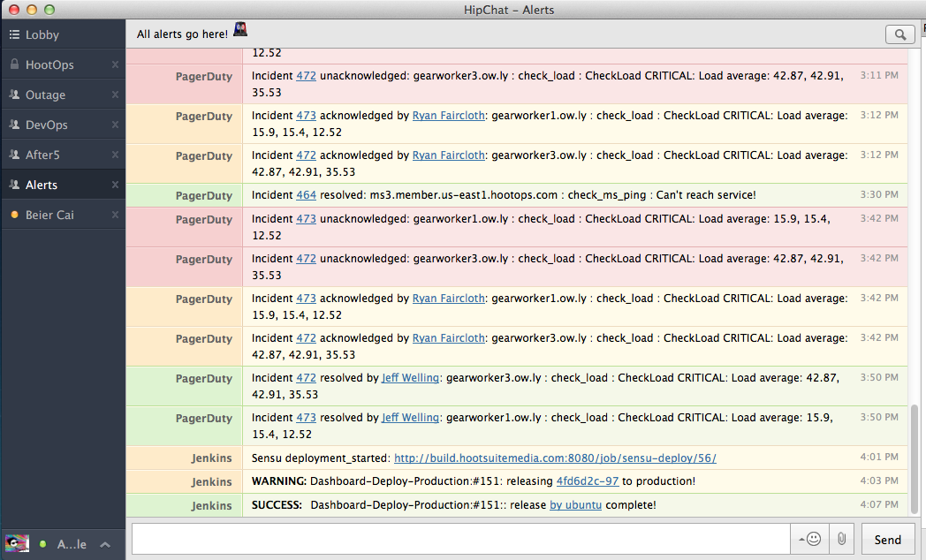926x560 pixels.
Task: Close the Alerts room tab
Action: tap(115, 185)
